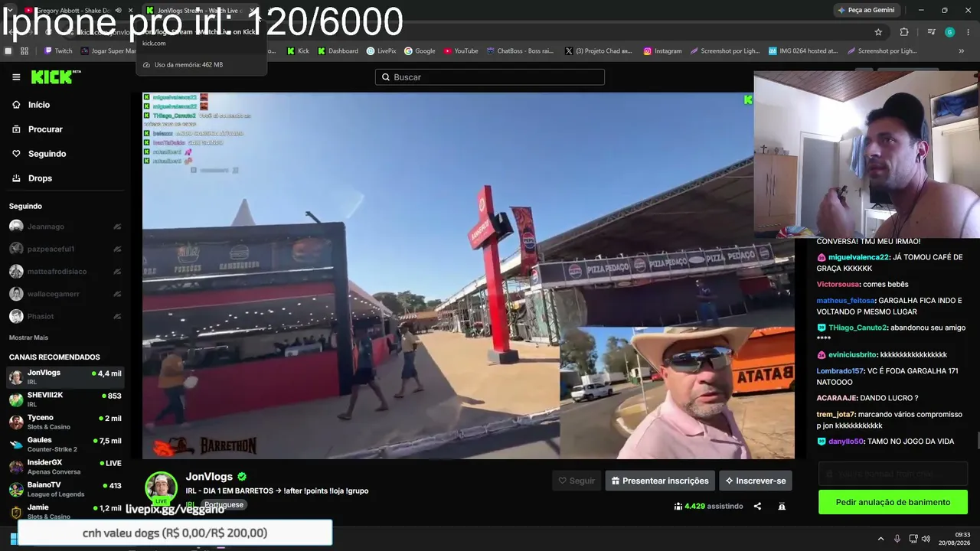Click THiago_Canuto2 username in chat

(x=858, y=328)
